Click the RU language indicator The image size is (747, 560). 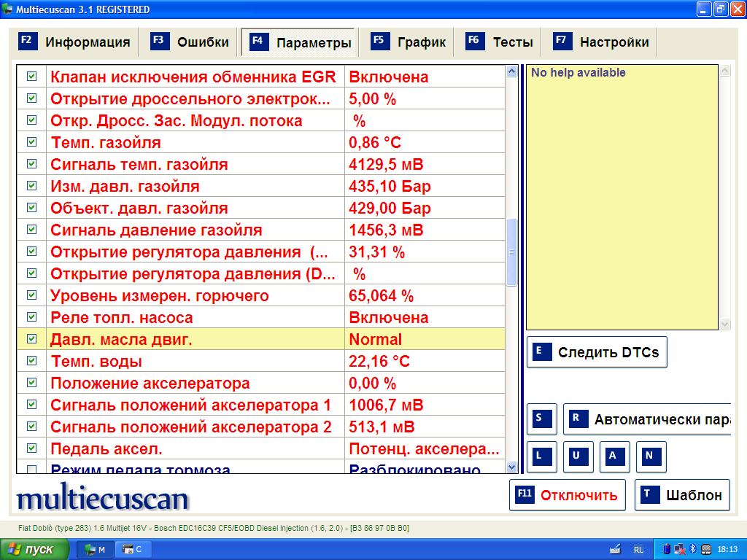638,550
